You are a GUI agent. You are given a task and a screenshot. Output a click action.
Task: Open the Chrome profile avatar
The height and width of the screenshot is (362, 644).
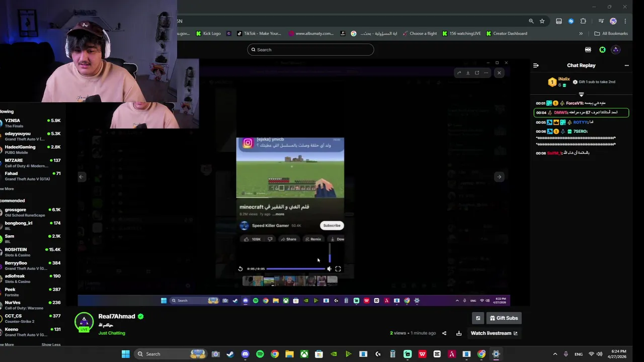tap(613, 21)
